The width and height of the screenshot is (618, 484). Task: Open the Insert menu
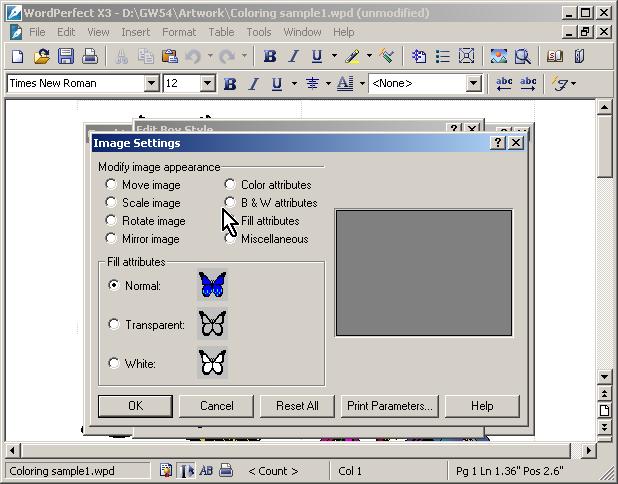click(x=136, y=32)
